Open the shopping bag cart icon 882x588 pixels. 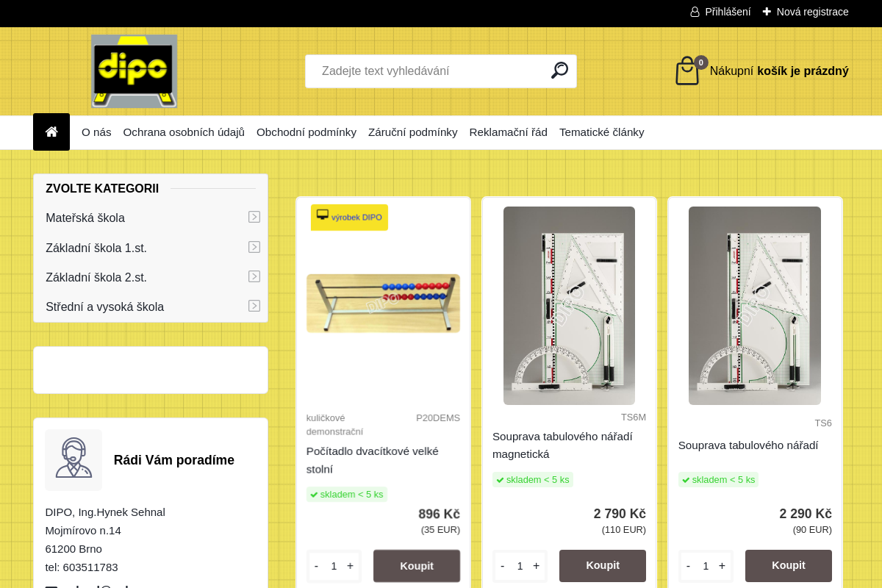point(687,71)
